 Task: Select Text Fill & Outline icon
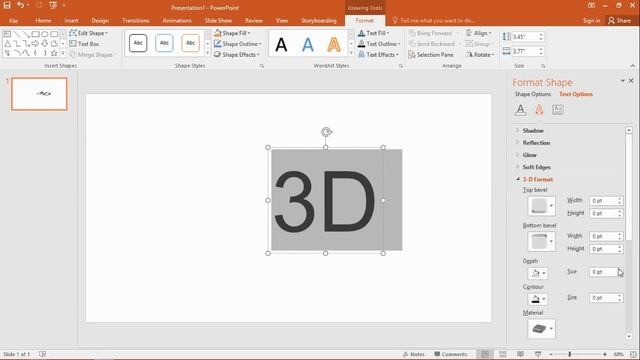coord(520,110)
